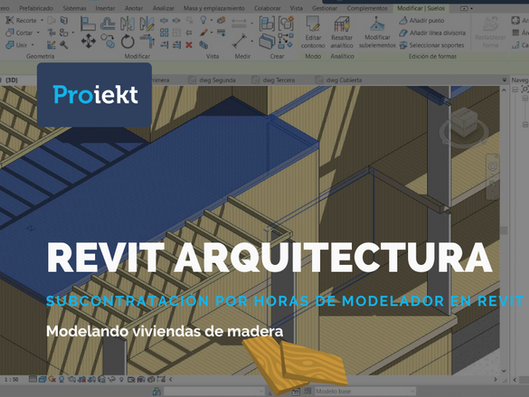
Task: Click the Offset (Desfase) tool icon
Action: tap(108, 24)
